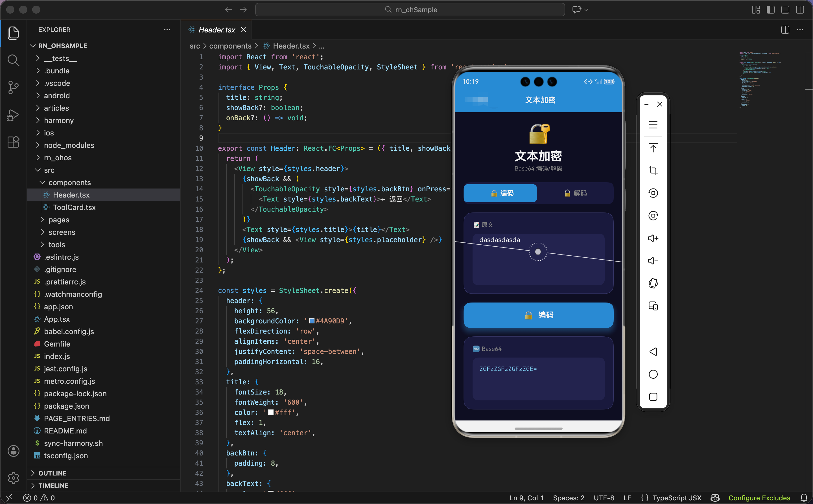Click the 原文 text input containing dasdasdasda
Image resolution: width=813 pixels, height=504 pixels.
pos(538,259)
